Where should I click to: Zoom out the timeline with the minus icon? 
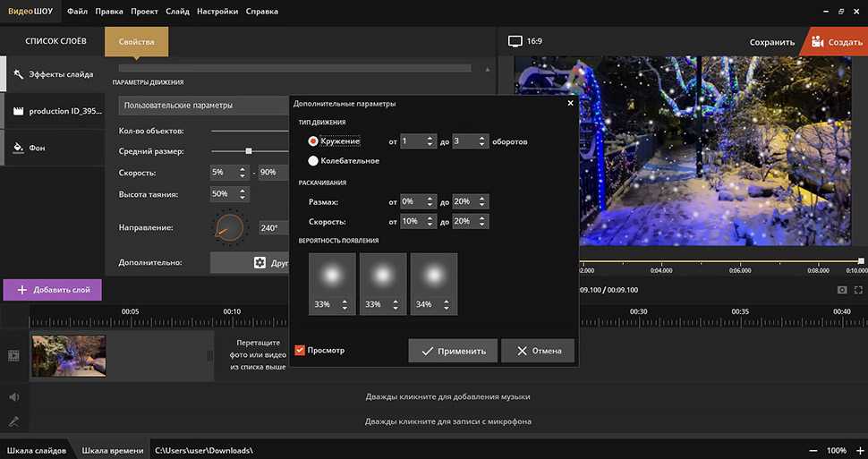(x=813, y=450)
